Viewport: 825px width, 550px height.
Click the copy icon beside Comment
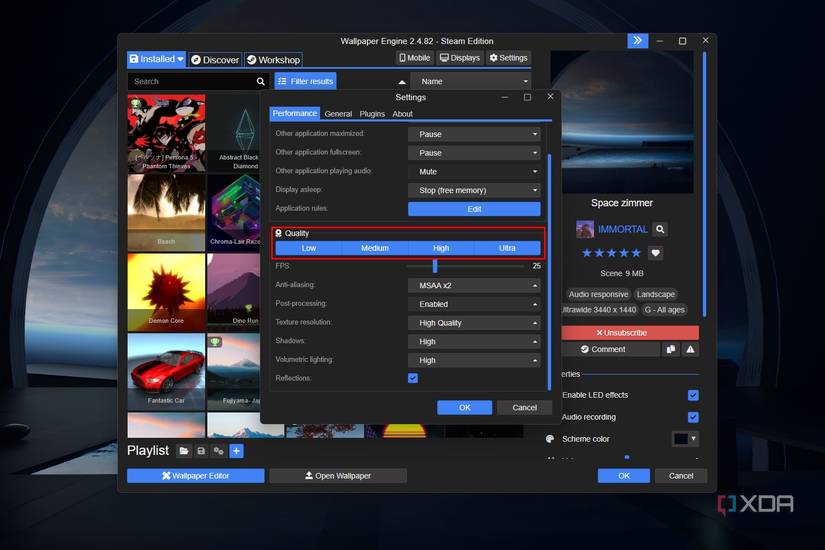click(671, 349)
